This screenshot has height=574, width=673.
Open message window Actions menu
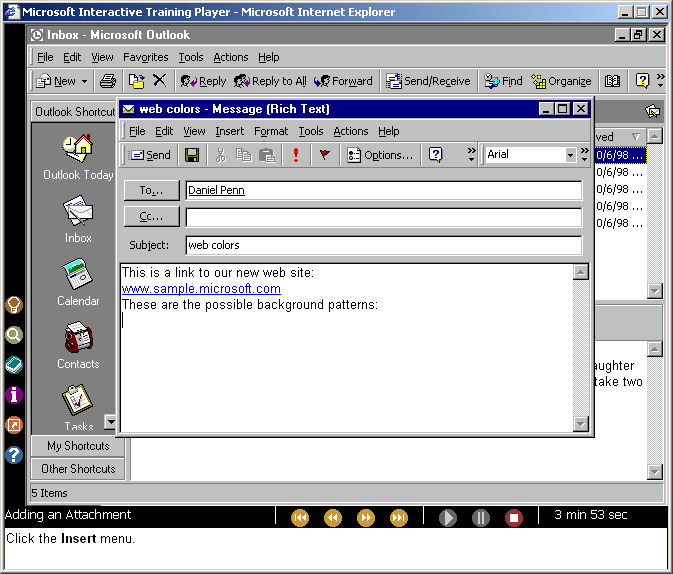(351, 131)
